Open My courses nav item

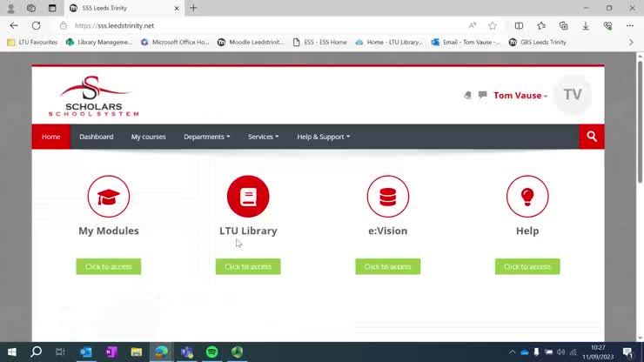tap(148, 137)
